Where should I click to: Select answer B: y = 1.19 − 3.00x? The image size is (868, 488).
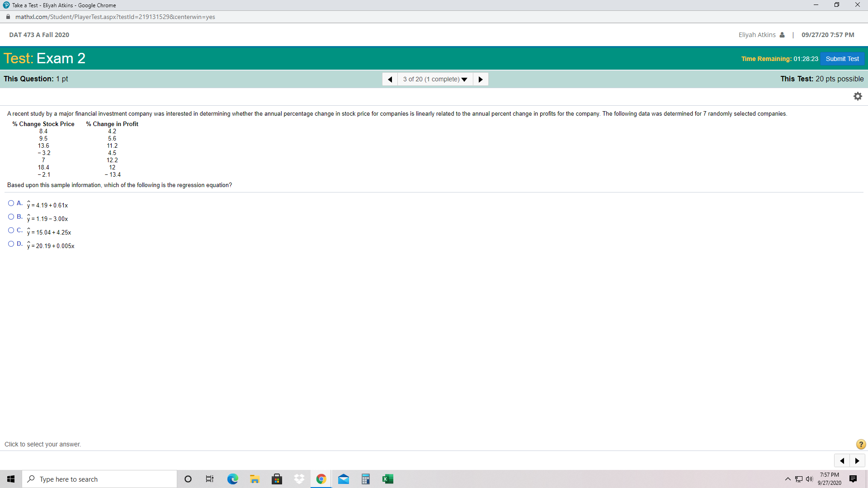click(x=11, y=217)
